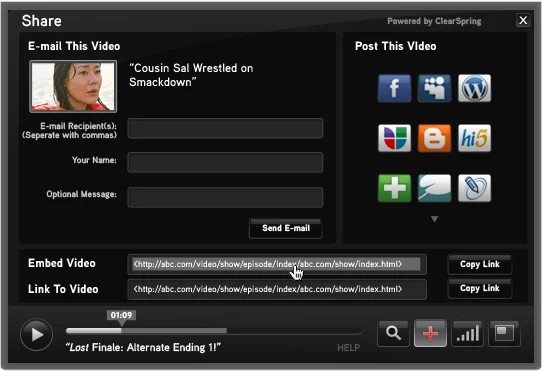Open the signal bars quality control

[x=467, y=334]
